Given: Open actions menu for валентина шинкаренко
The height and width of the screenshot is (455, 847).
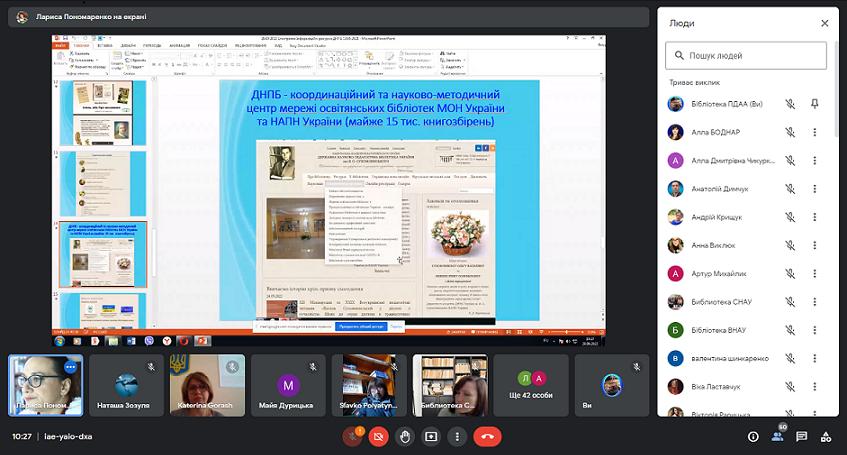Looking at the screenshot, I should (815, 358).
